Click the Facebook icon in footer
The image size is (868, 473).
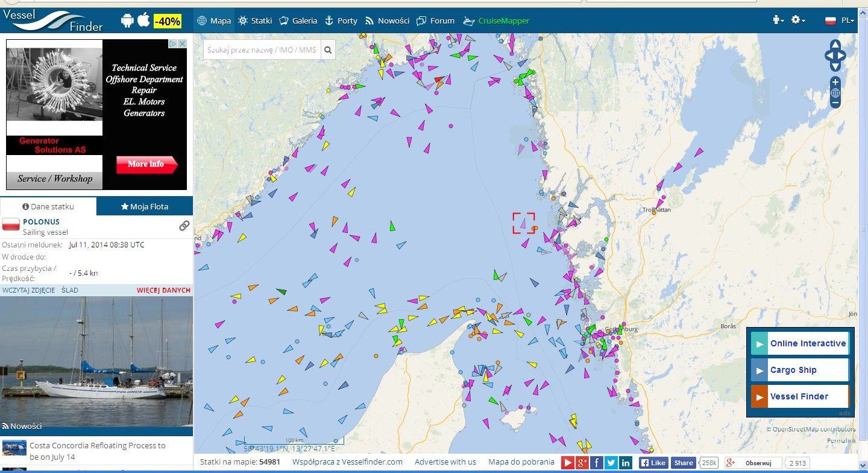(597, 463)
